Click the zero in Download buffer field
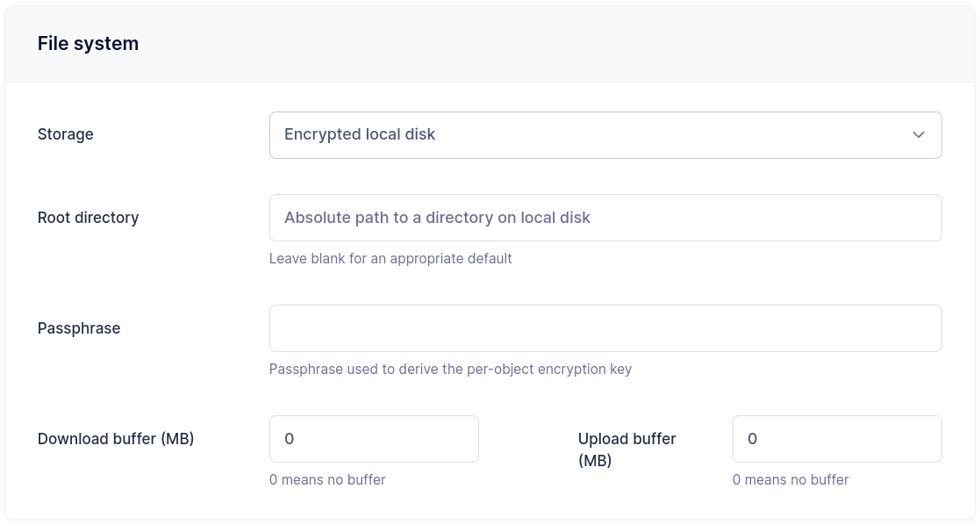 point(290,439)
